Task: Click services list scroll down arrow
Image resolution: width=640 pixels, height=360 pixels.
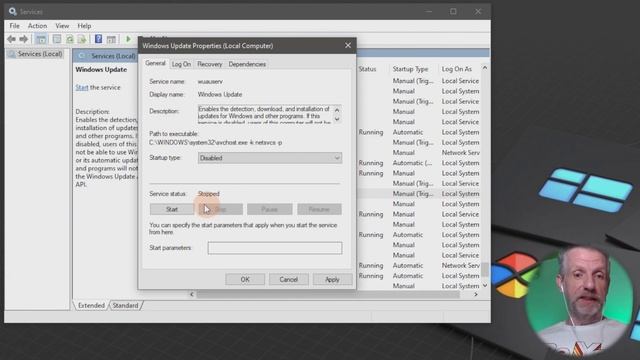Action: coord(485,285)
